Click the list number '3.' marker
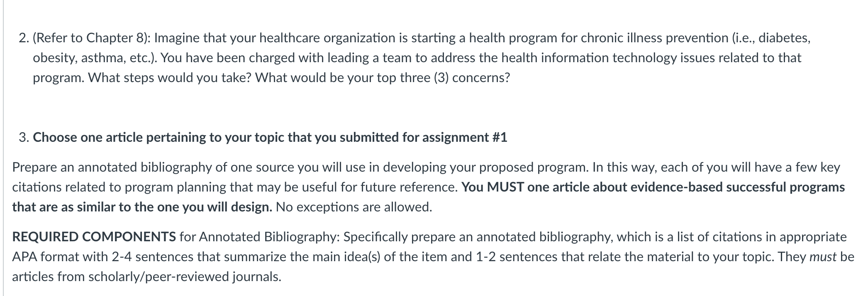 click(24, 137)
